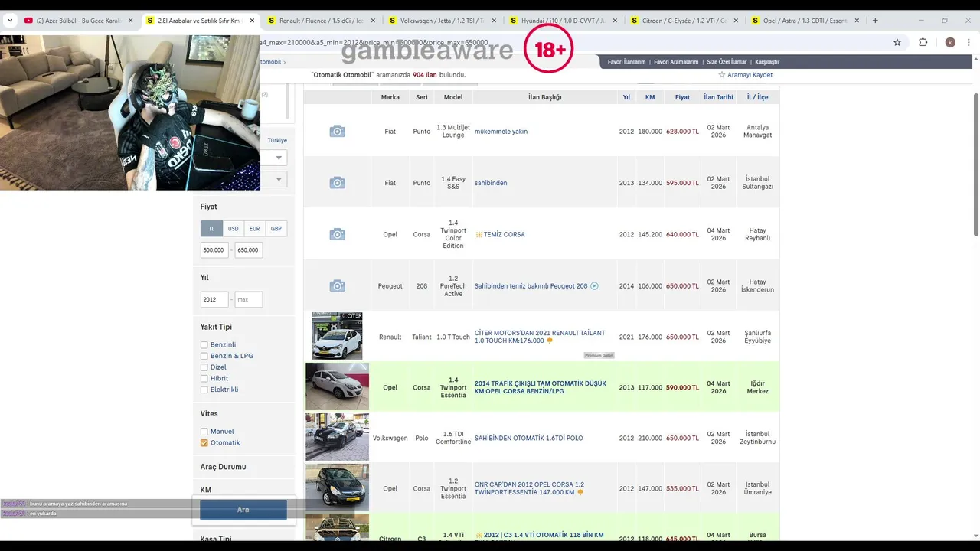This screenshot has height=551, width=980.
Task: Click the orange badge icon on the ONR CAR'DAN listing
Action: point(580,493)
